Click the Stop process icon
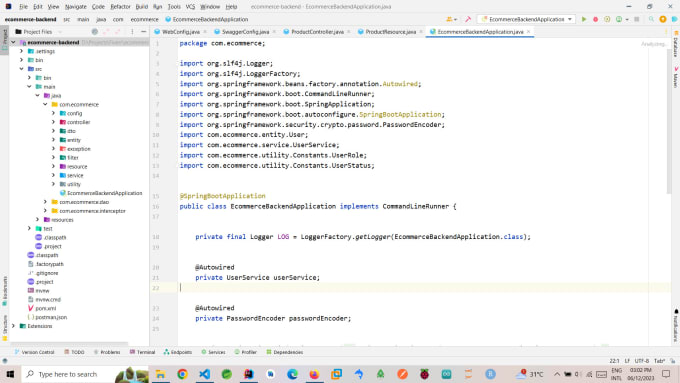The height and width of the screenshot is (383, 680). (637, 19)
